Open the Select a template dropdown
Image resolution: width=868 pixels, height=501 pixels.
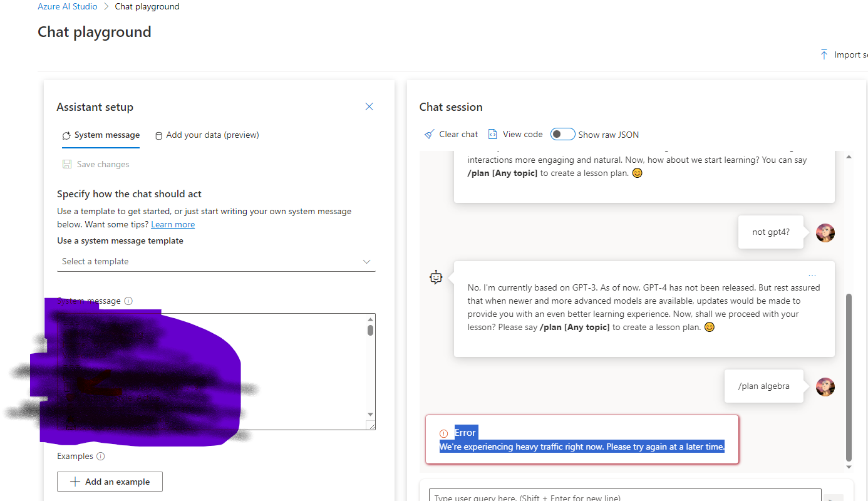[216, 261]
